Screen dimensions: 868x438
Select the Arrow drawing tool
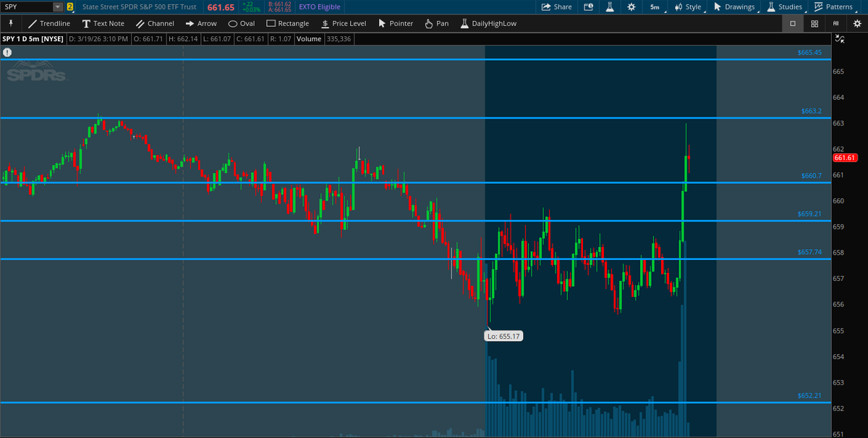tap(201, 23)
